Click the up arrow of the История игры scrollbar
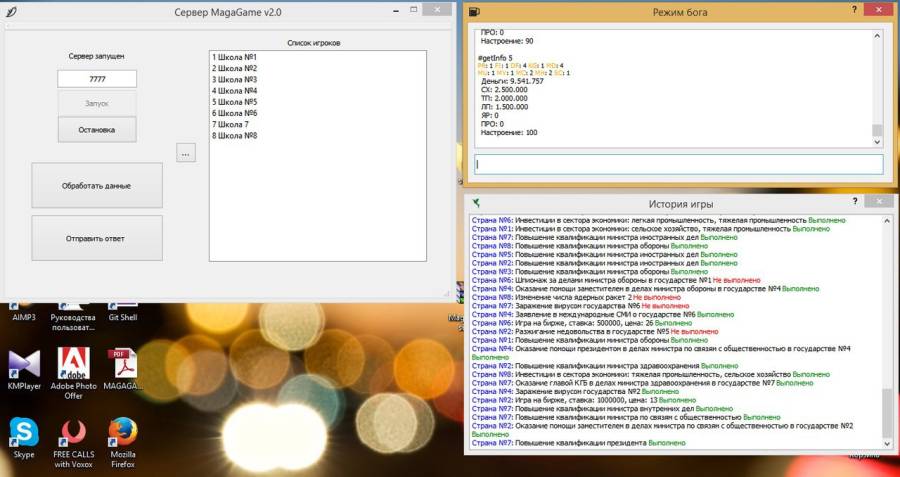 click(888, 221)
